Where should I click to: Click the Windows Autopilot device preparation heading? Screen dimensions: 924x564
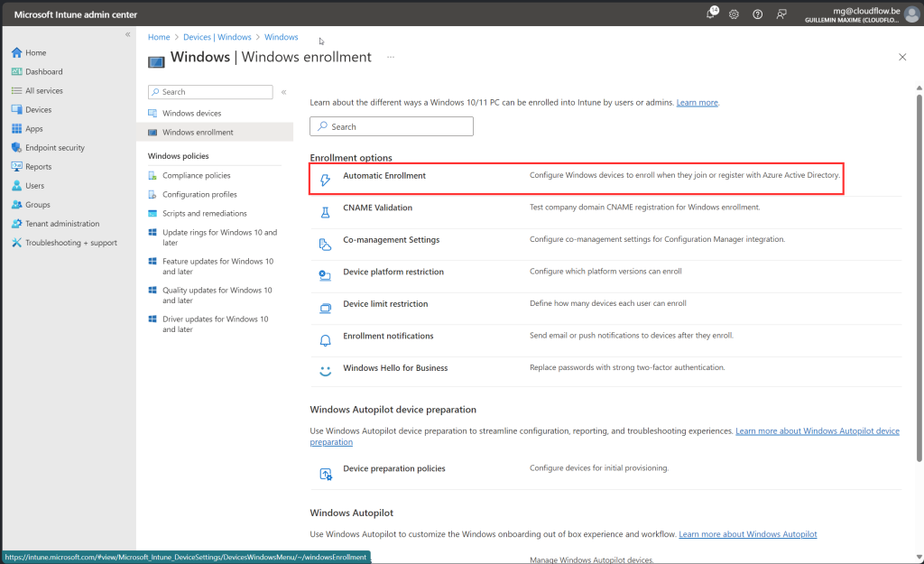click(x=393, y=410)
